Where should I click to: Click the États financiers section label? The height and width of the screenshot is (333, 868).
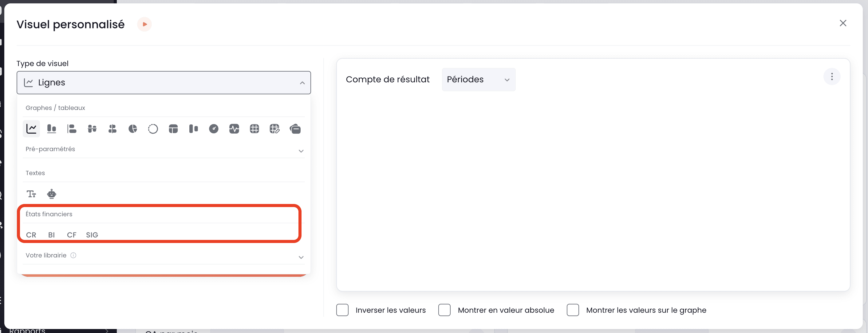[x=49, y=214]
